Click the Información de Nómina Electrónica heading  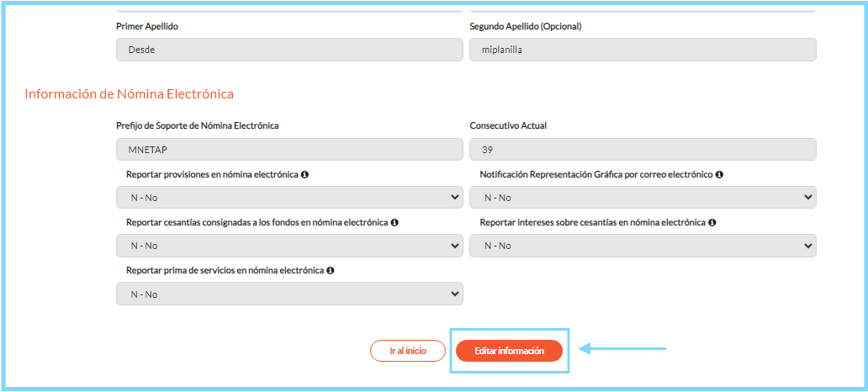click(x=129, y=94)
